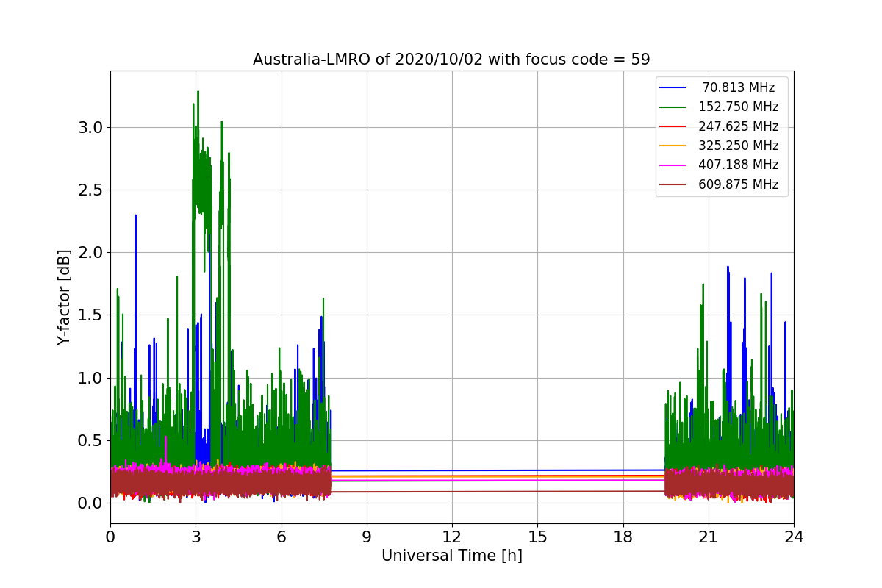This screenshot has width=882, height=588.
Task: Click the x-axis tick label 24
Action: tap(794, 537)
